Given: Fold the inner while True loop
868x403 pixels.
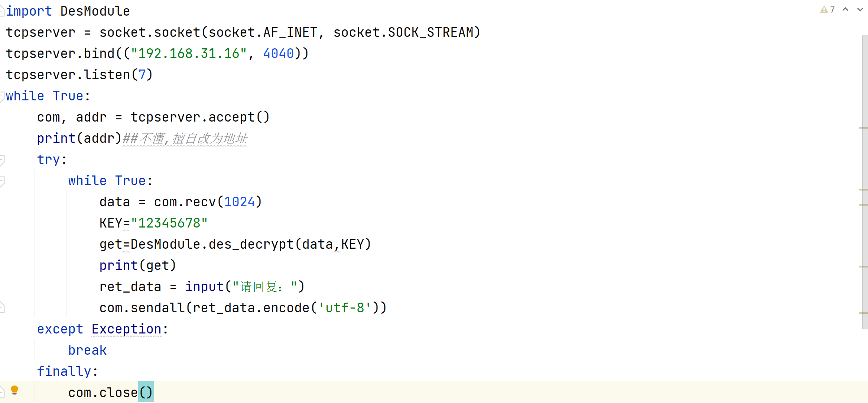Looking at the screenshot, I should coord(2,181).
